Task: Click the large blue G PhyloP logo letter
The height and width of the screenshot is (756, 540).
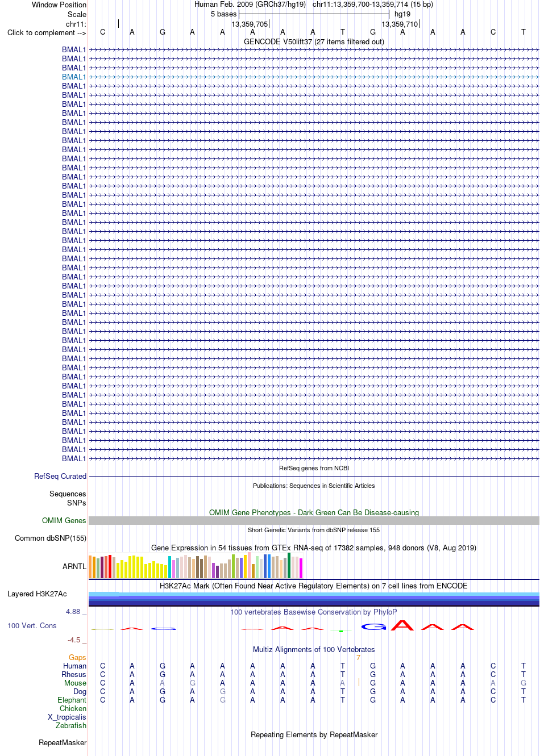Action: pos(373,626)
